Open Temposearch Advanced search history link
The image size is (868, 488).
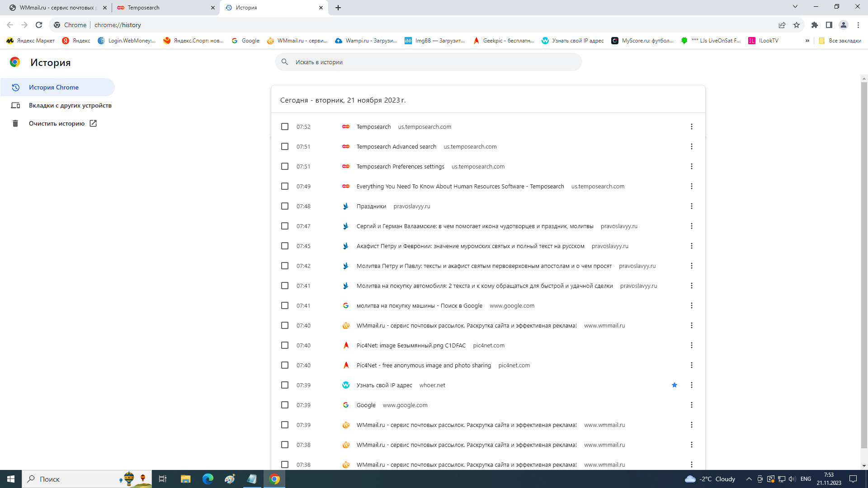pos(396,146)
